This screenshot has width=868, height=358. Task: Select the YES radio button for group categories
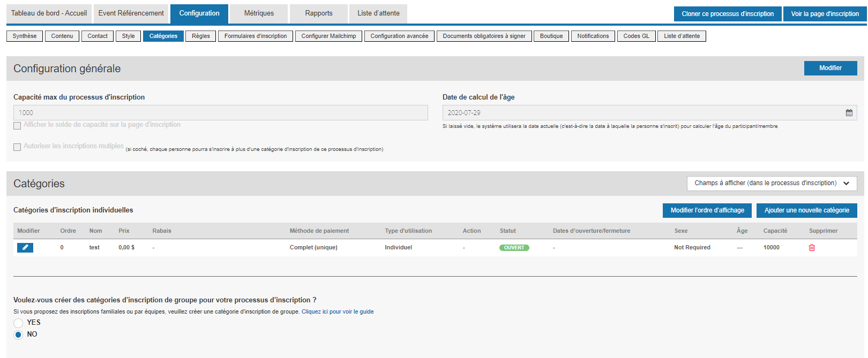(x=18, y=323)
